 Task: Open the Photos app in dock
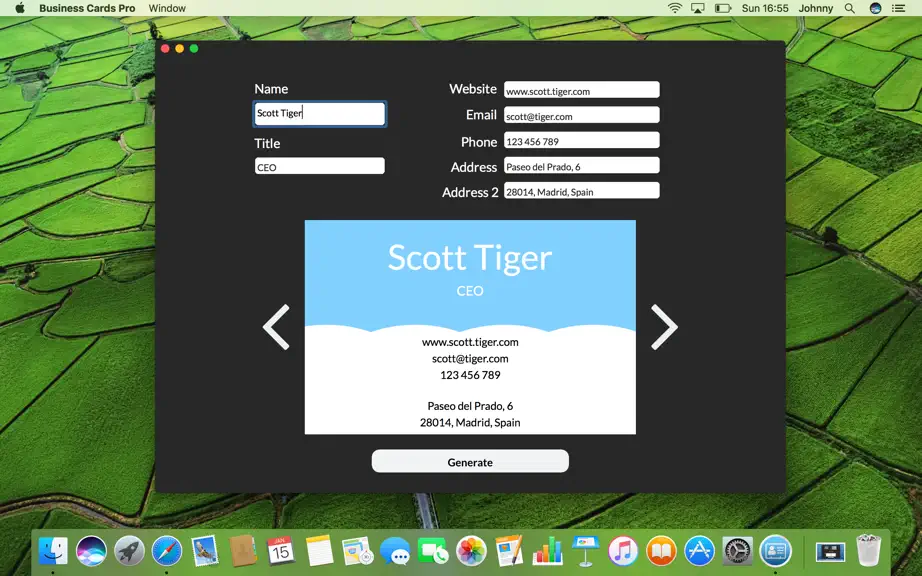pos(472,551)
